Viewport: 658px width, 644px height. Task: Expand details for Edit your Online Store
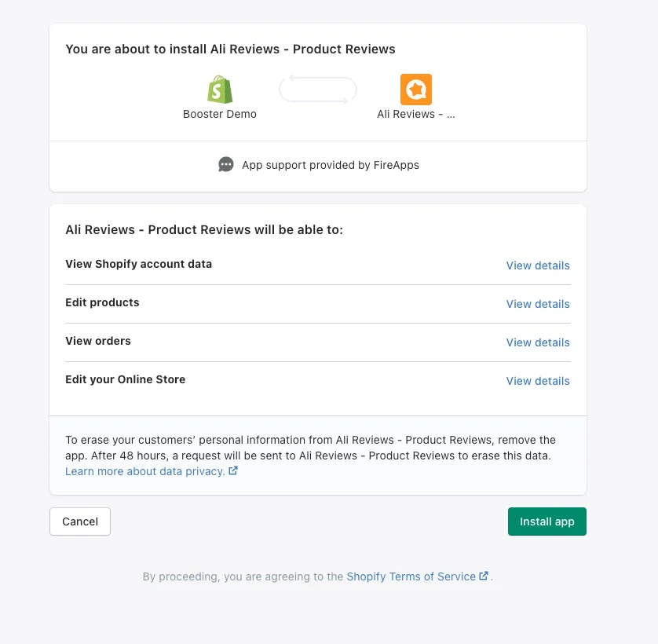click(x=538, y=381)
